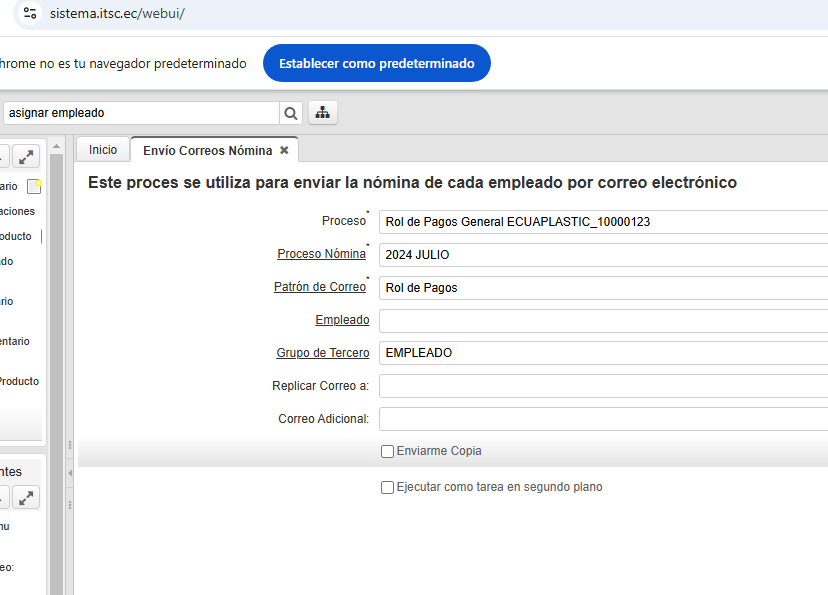The height and width of the screenshot is (595, 828).
Task: Click the Grupo de Tercero label link
Action: click(x=322, y=353)
